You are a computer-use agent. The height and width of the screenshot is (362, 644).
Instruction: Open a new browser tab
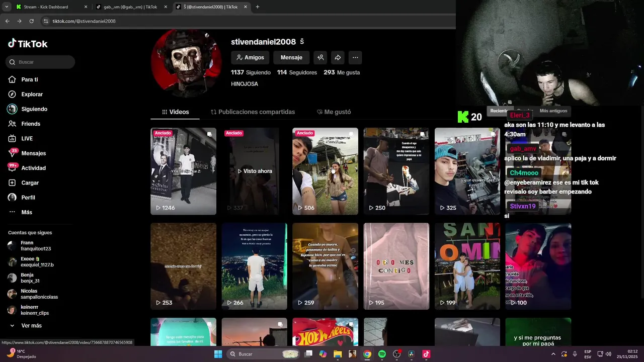pos(258,7)
